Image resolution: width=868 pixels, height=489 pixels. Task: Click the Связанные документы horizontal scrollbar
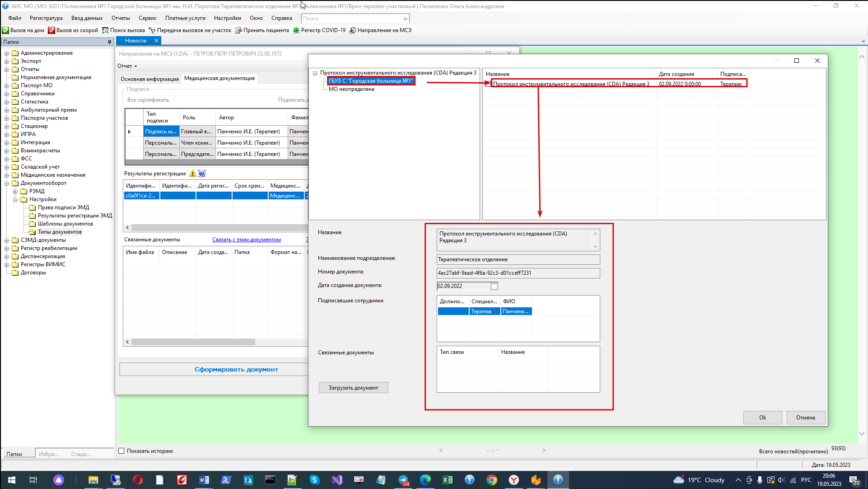click(x=193, y=342)
